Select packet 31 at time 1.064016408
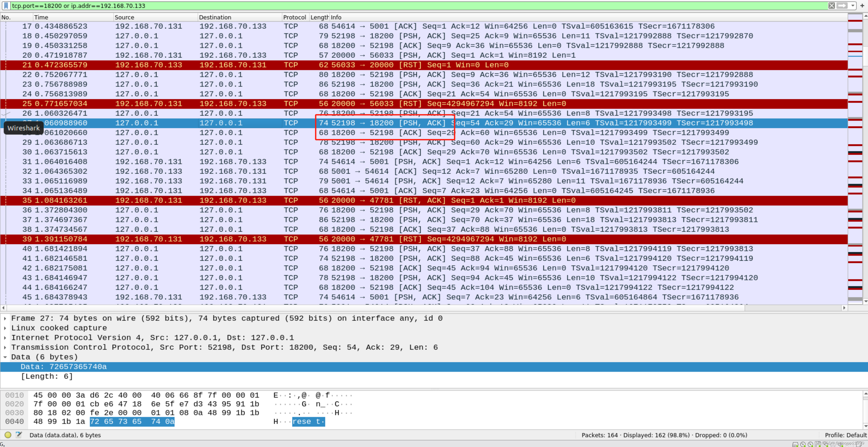 (424, 162)
